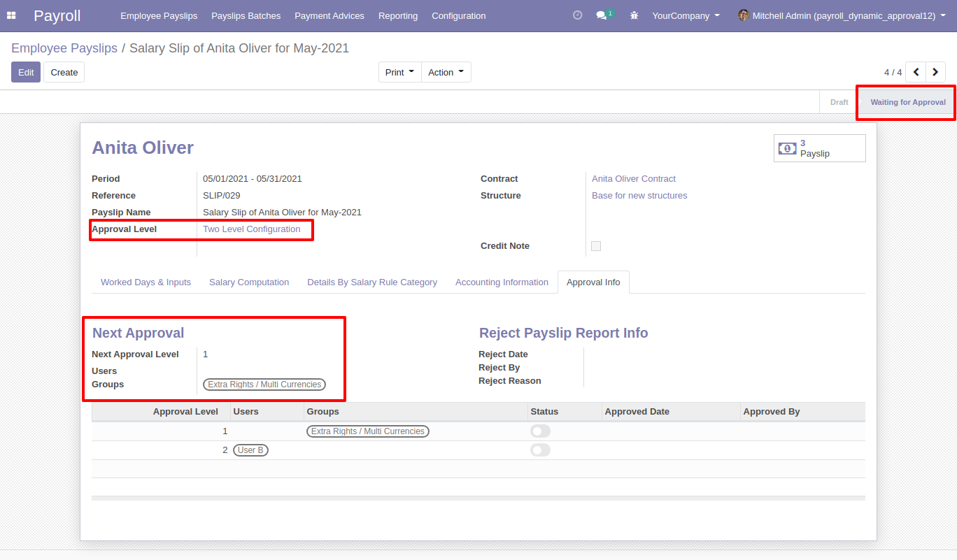The width and height of the screenshot is (957, 560).
Task: Toggle status switch for User B row
Action: pyautogui.click(x=540, y=450)
